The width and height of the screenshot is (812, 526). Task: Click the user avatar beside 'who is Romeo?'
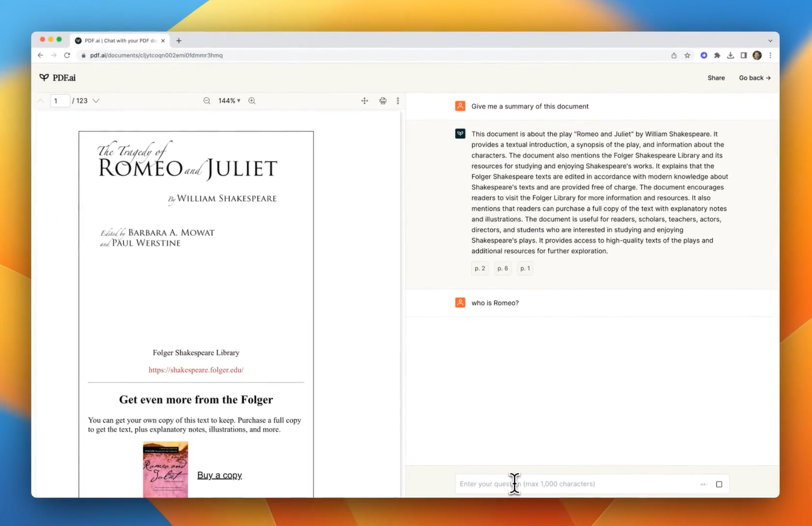pyautogui.click(x=460, y=302)
